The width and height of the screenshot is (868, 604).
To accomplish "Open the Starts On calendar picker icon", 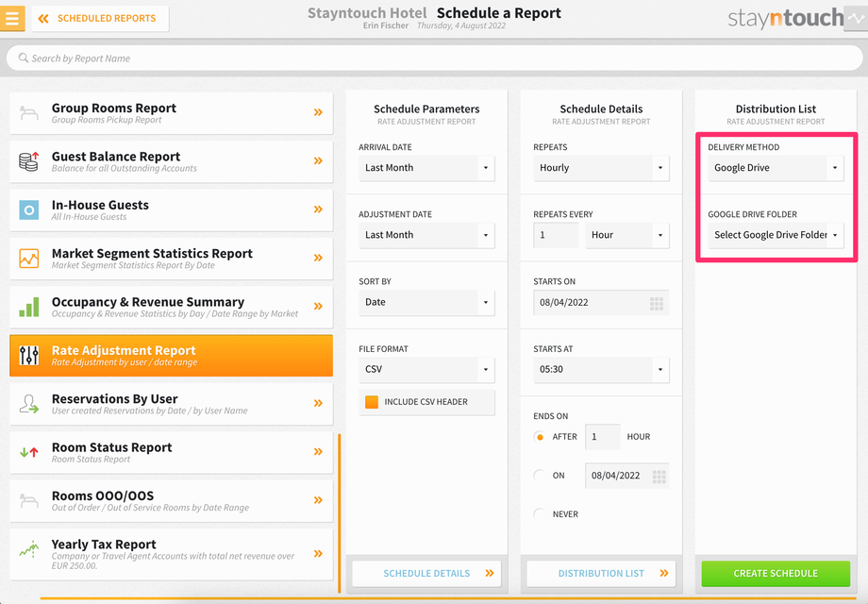I will [x=657, y=303].
